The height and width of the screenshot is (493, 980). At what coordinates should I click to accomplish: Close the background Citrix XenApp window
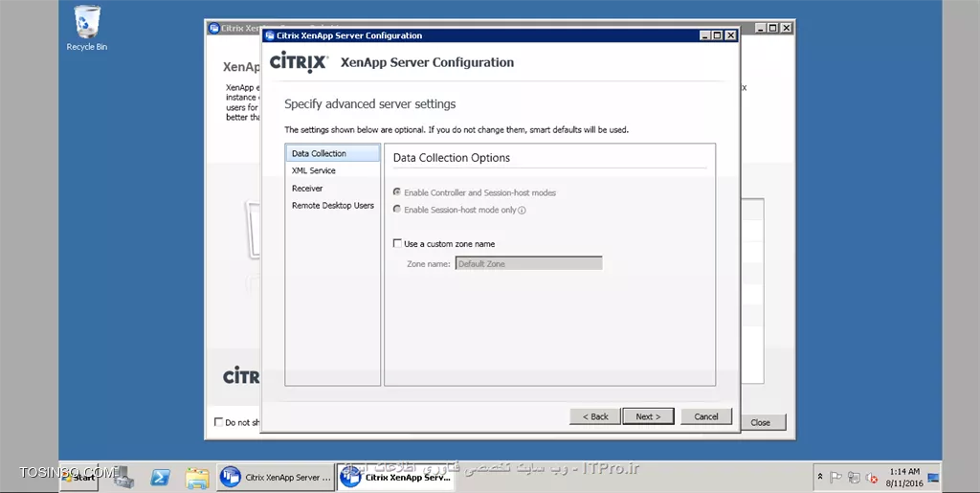[x=787, y=28]
